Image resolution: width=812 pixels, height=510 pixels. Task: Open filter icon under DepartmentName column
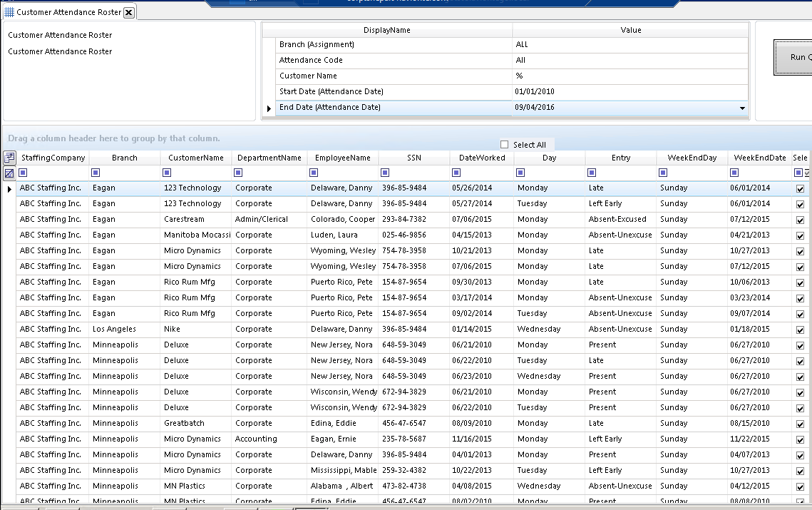[238, 173]
